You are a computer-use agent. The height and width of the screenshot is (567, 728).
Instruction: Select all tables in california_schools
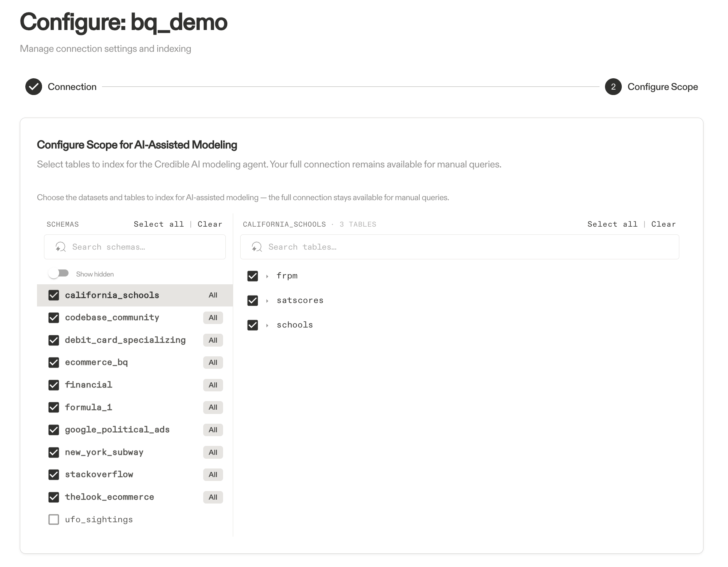pyautogui.click(x=612, y=224)
